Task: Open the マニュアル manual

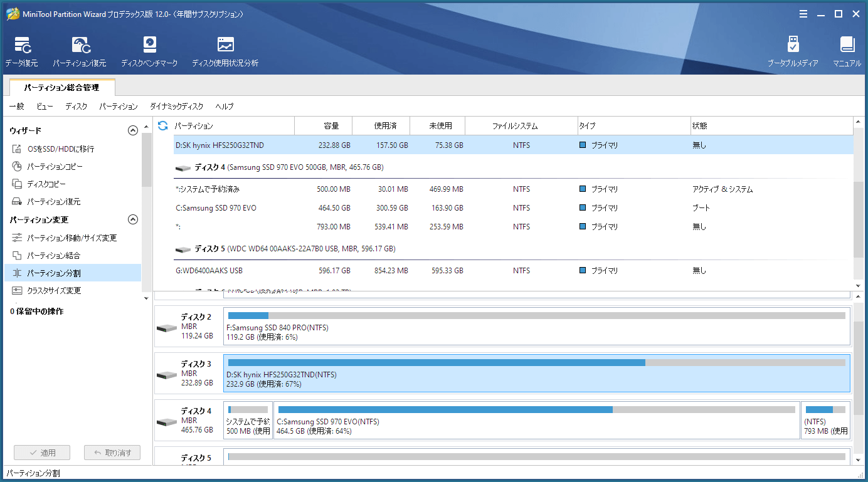Action: point(847,51)
